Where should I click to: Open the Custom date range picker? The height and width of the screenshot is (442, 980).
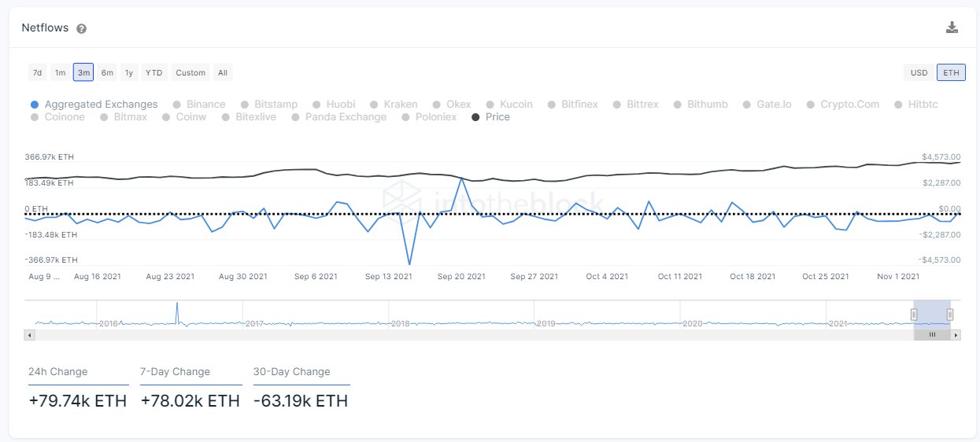click(190, 73)
